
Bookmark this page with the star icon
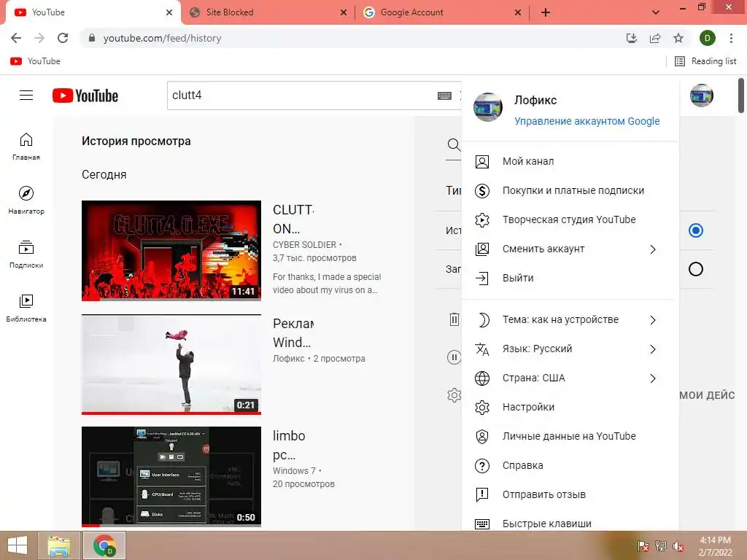(678, 38)
